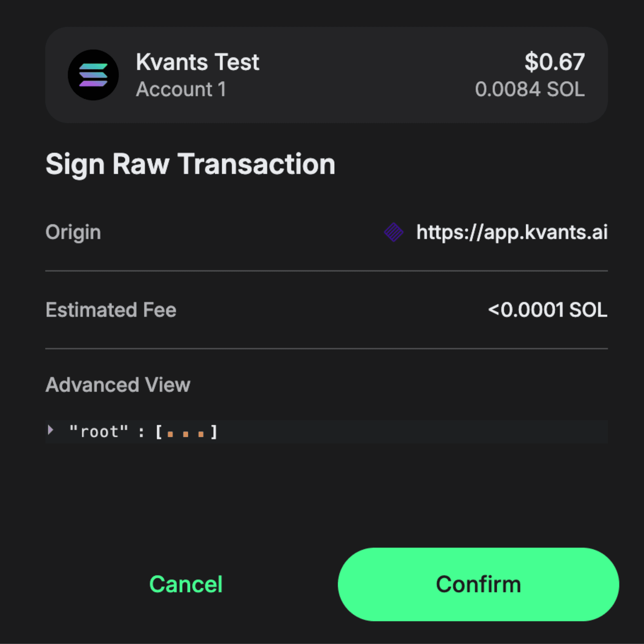Click the Solana logo account avatar

pyautogui.click(x=93, y=75)
